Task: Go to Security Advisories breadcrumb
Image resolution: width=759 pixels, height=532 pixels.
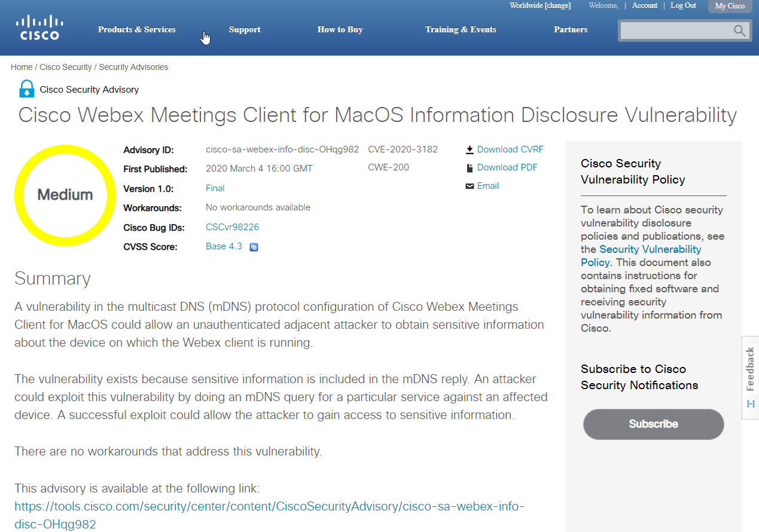Action: pos(133,67)
